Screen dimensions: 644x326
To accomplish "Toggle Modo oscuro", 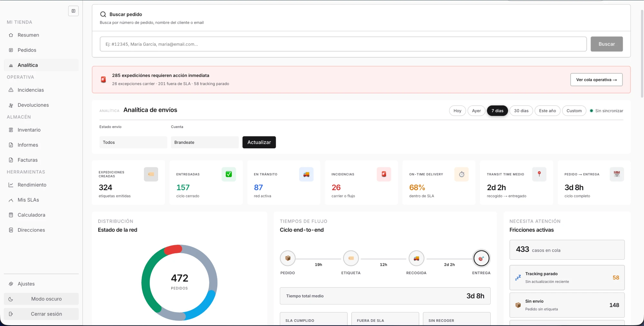I will [41, 299].
